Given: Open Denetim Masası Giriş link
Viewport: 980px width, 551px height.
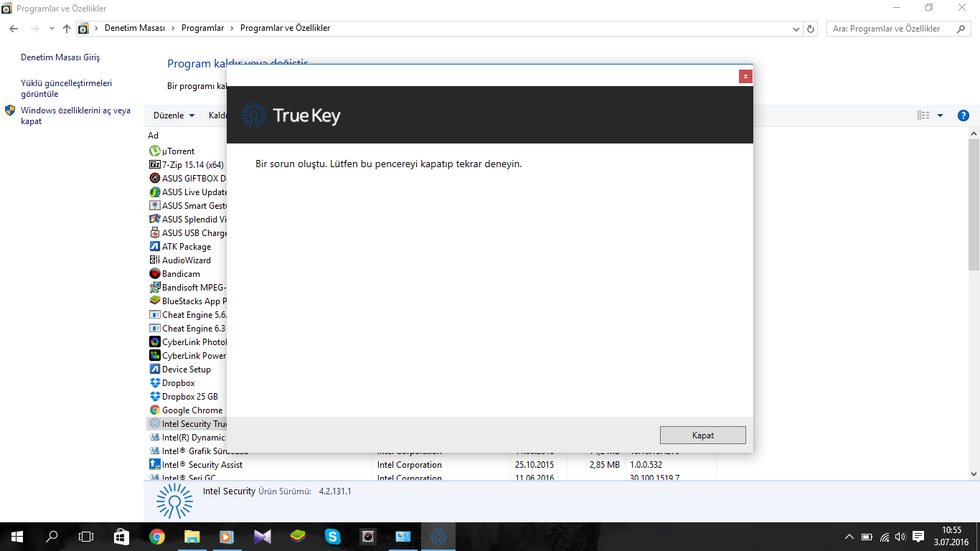Looking at the screenshot, I should [60, 57].
